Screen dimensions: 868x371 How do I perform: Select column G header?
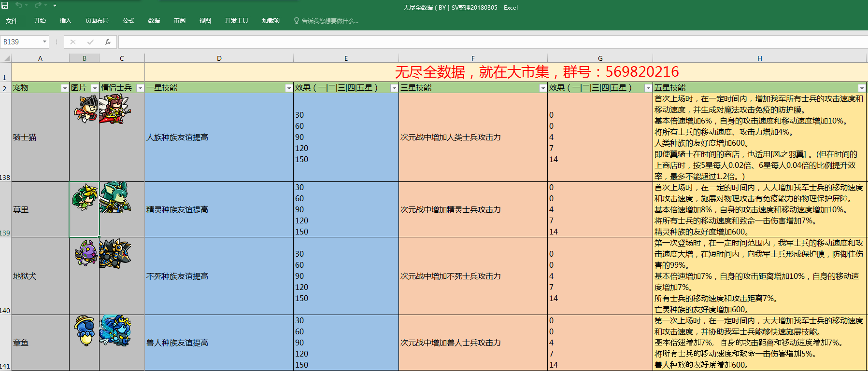[600, 58]
